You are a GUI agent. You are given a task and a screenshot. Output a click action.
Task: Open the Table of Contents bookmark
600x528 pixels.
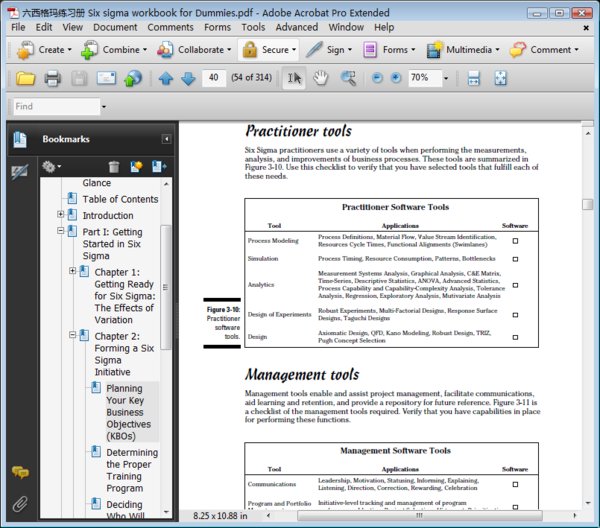120,199
